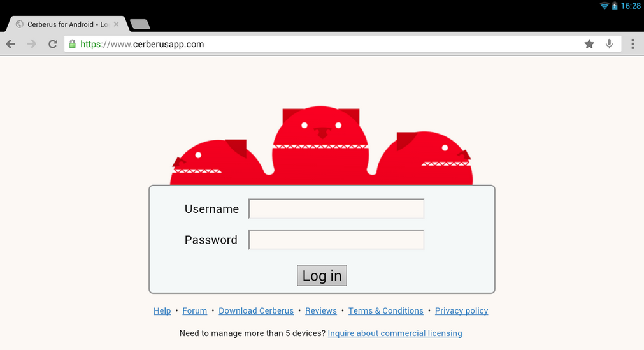644x350 pixels.
Task: Click the Username label text
Action: pos(211,209)
